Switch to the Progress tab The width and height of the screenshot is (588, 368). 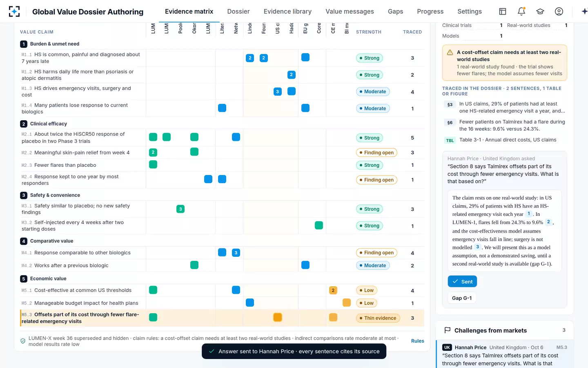coord(430,11)
